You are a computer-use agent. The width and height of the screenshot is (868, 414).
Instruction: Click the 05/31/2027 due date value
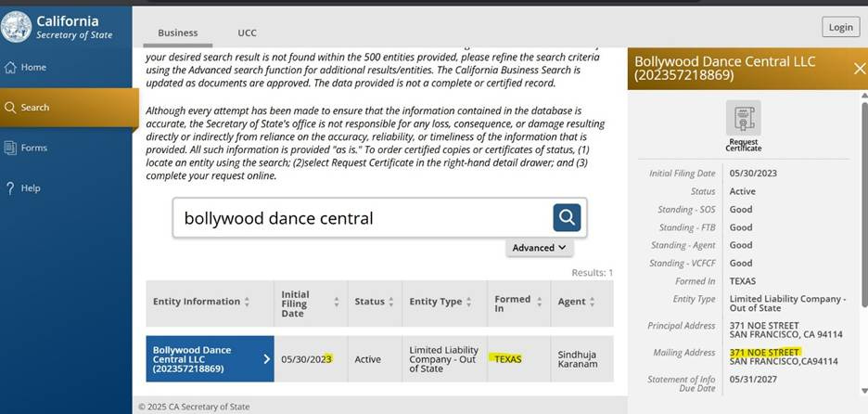753,379
